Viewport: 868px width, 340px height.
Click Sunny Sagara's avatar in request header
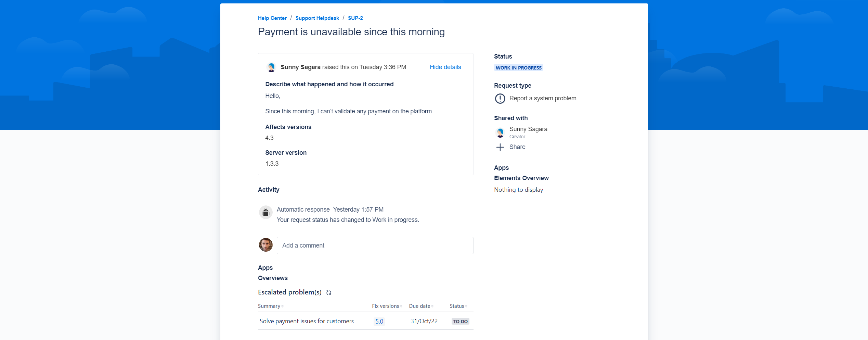click(271, 67)
